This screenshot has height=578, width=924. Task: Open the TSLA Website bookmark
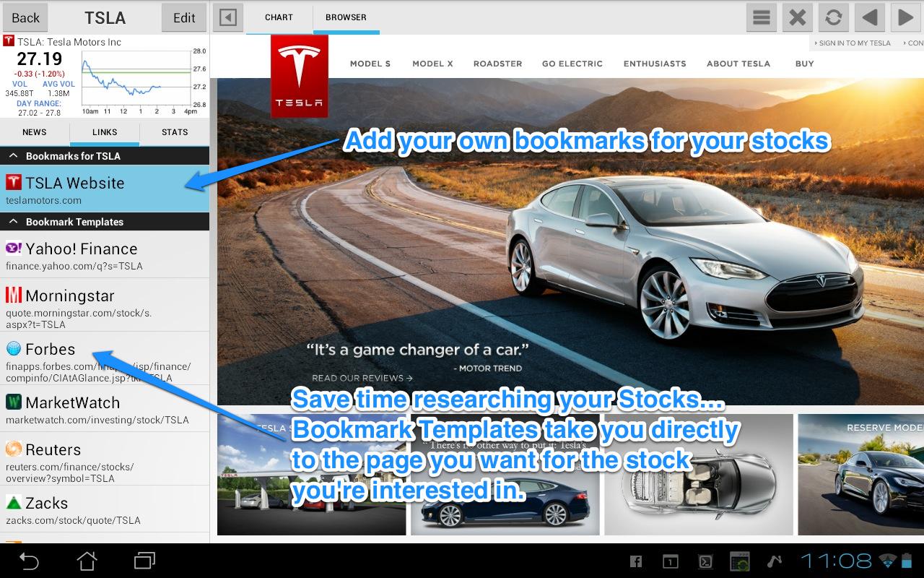tap(105, 189)
